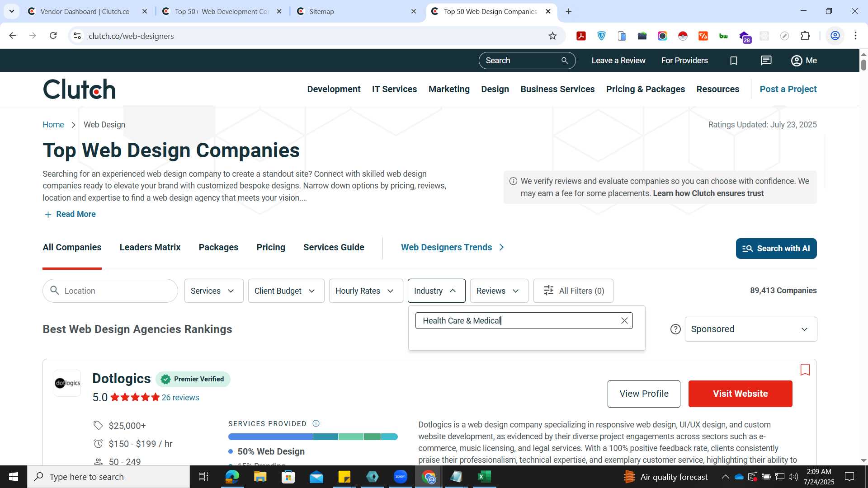Open the Extensions puzzle menu
868x488 pixels.
coord(805,36)
